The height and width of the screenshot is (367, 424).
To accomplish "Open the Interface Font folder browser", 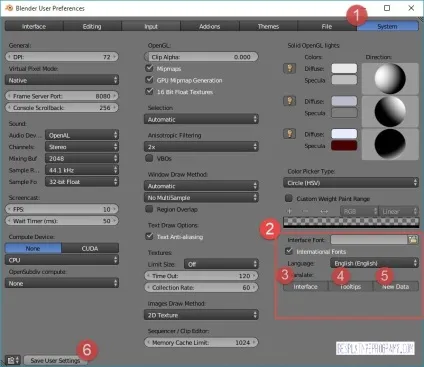I will tap(413, 239).
